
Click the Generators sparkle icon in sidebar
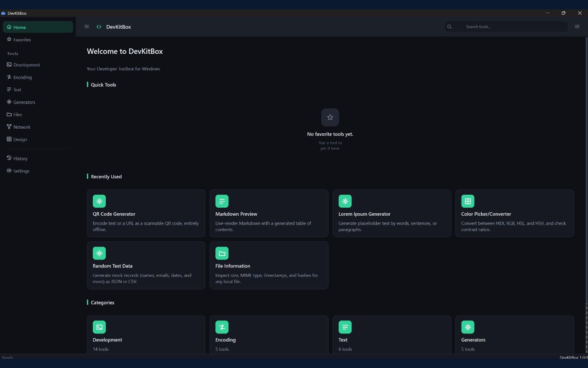[9, 102]
